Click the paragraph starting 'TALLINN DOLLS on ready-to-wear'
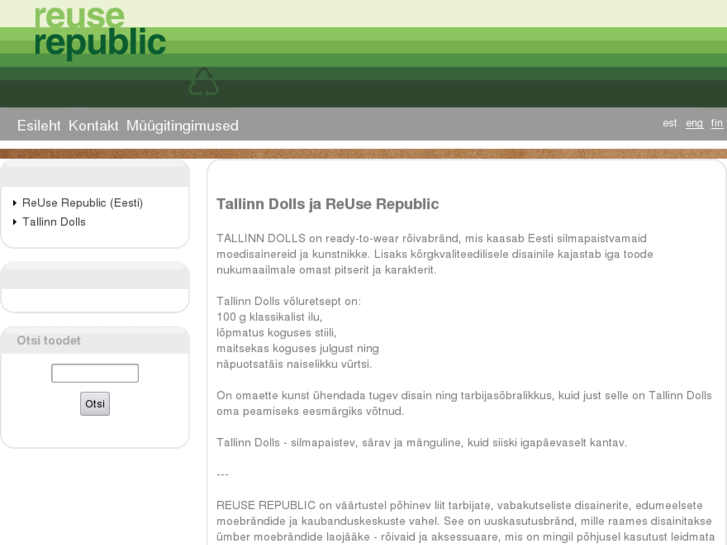Screen dimensions: 727x545 click(x=434, y=254)
